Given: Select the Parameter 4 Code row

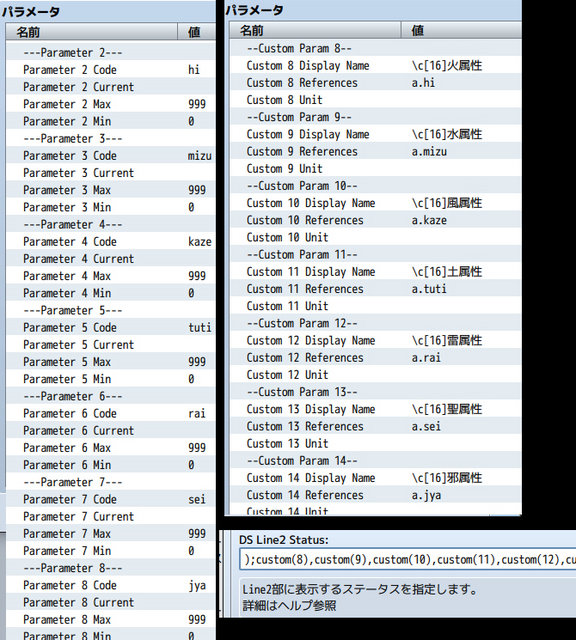Looking at the screenshot, I should coord(111,242).
